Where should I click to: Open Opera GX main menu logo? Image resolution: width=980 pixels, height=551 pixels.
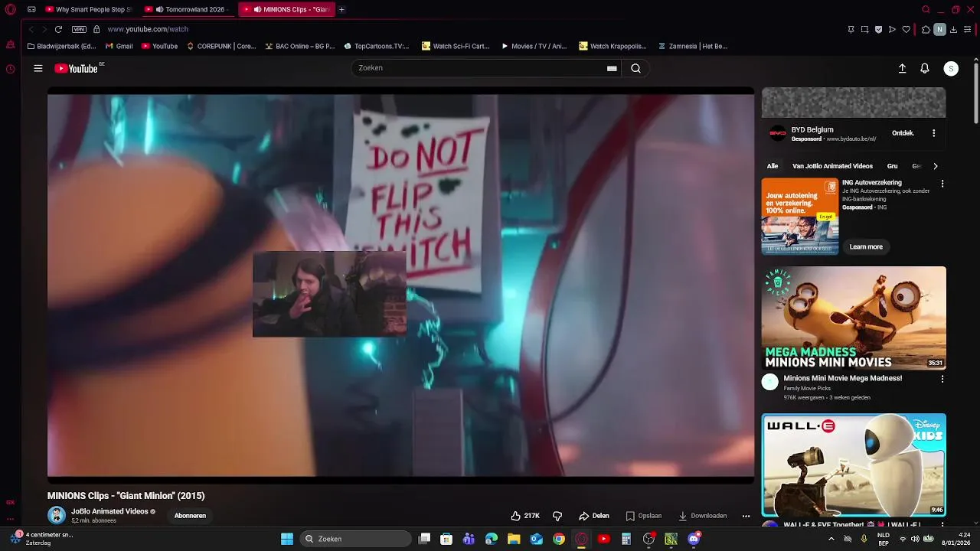tap(11, 10)
